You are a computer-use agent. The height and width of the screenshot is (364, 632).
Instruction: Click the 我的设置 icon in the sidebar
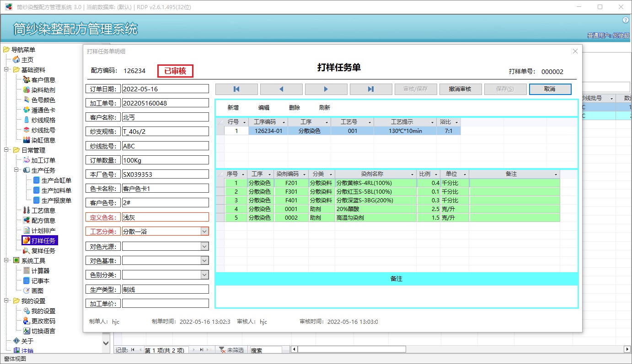coord(27,311)
